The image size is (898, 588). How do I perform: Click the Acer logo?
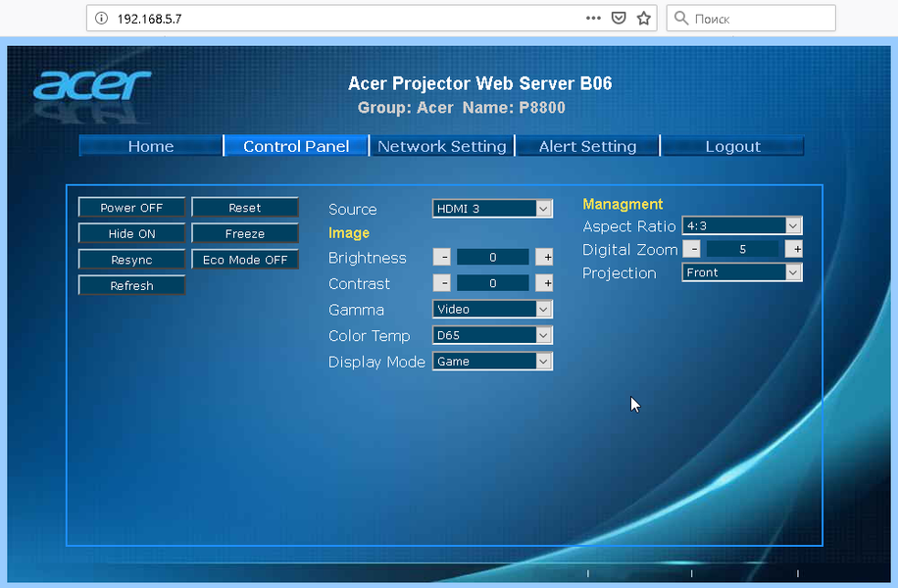[92, 86]
